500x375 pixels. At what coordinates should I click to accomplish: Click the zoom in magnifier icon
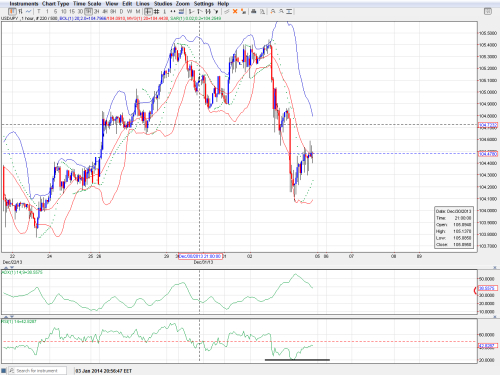point(273,11)
